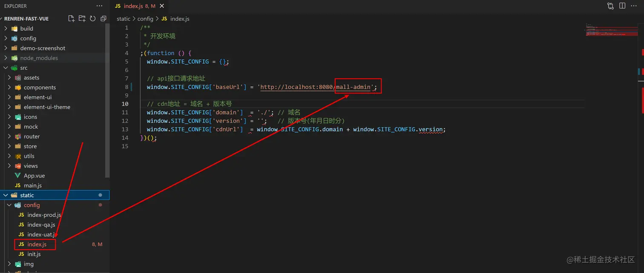This screenshot has width=644, height=273.
Task: Open source control changes icon in editor toolbar
Action: pos(611,6)
